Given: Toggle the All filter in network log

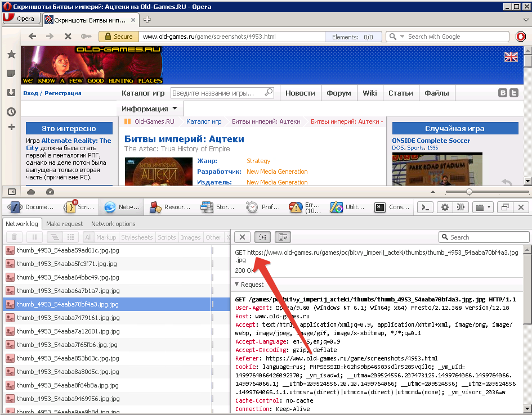Looking at the screenshot, I should pos(88,237).
